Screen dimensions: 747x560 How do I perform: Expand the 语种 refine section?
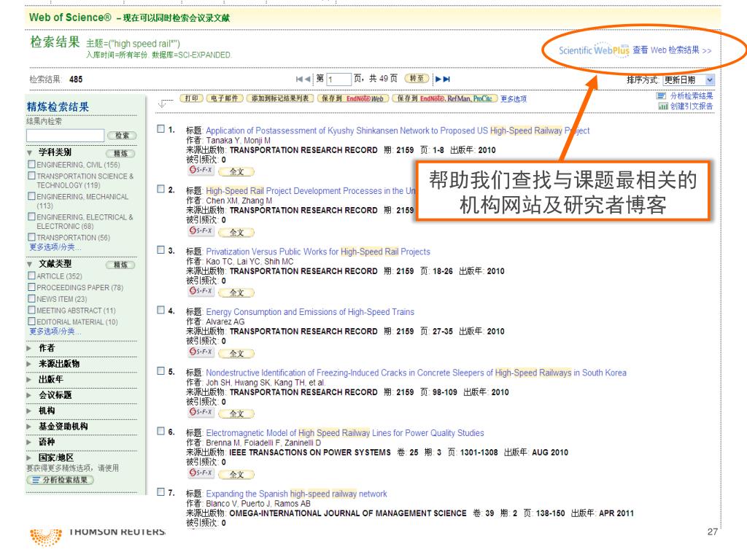coord(29,443)
